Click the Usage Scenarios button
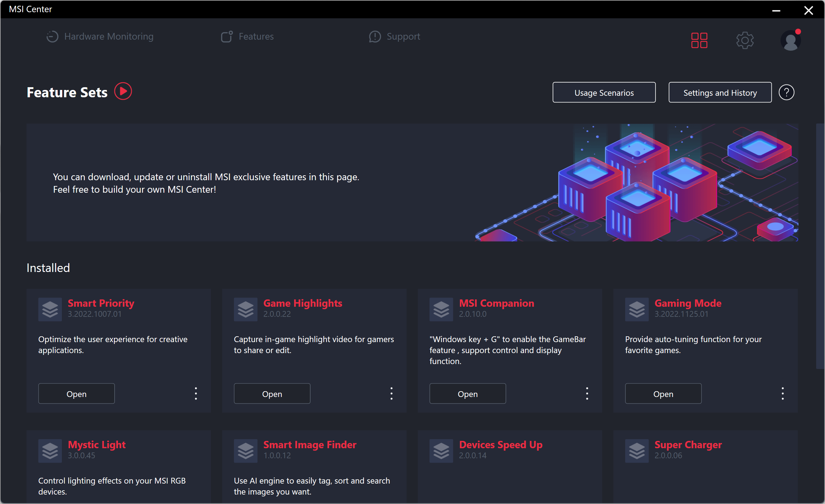825x504 pixels. (x=604, y=92)
